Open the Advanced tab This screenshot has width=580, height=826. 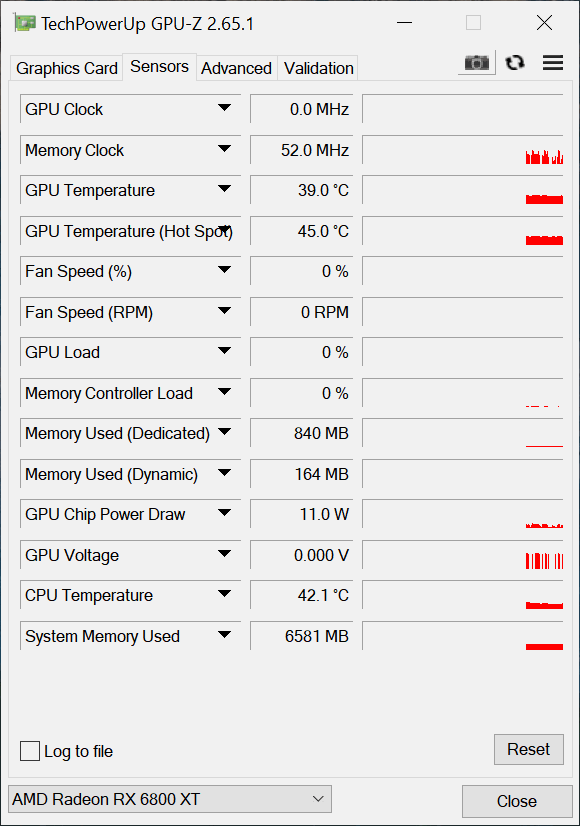(x=237, y=68)
